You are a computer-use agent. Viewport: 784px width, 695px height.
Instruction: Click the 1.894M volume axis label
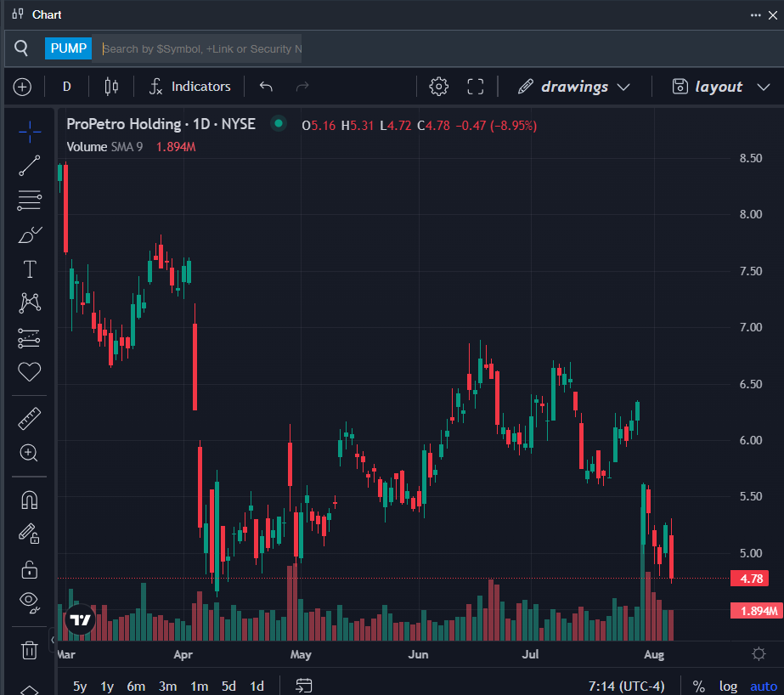point(757,611)
